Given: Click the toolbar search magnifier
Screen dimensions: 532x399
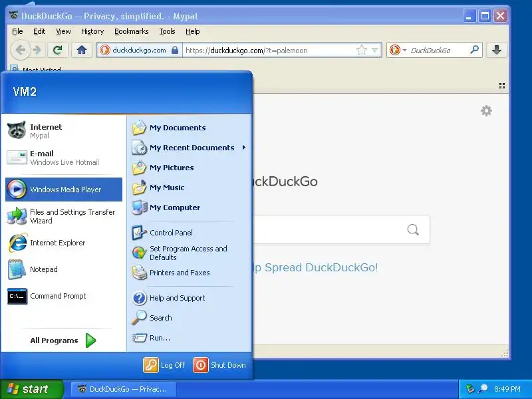Looking at the screenshot, I should (474, 50).
